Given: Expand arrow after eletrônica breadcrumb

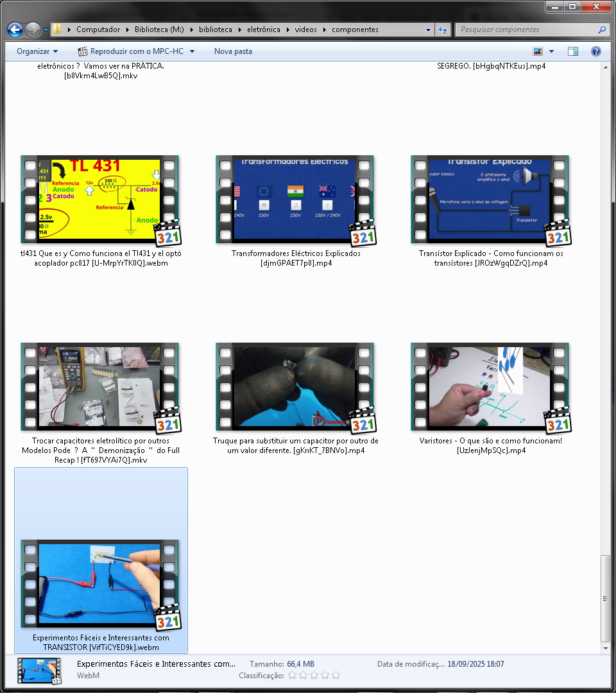Looking at the screenshot, I should (x=287, y=30).
